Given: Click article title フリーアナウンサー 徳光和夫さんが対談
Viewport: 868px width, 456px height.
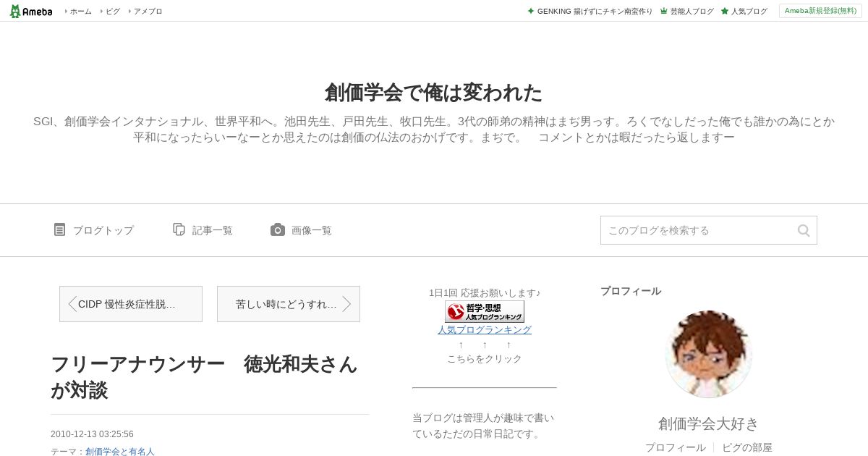Looking at the screenshot, I should (x=204, y=377).
